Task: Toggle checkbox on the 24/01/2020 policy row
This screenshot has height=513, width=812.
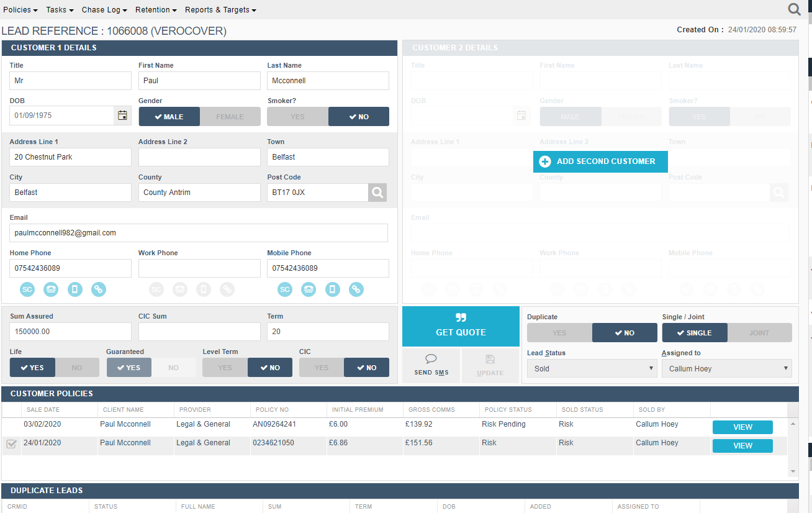Action: (11, 443)
